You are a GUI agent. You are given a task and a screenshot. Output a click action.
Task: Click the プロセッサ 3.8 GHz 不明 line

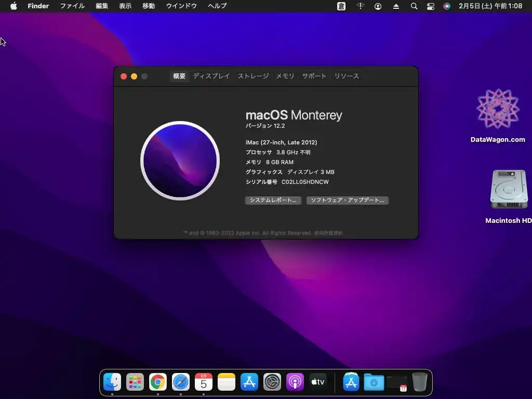278,152
